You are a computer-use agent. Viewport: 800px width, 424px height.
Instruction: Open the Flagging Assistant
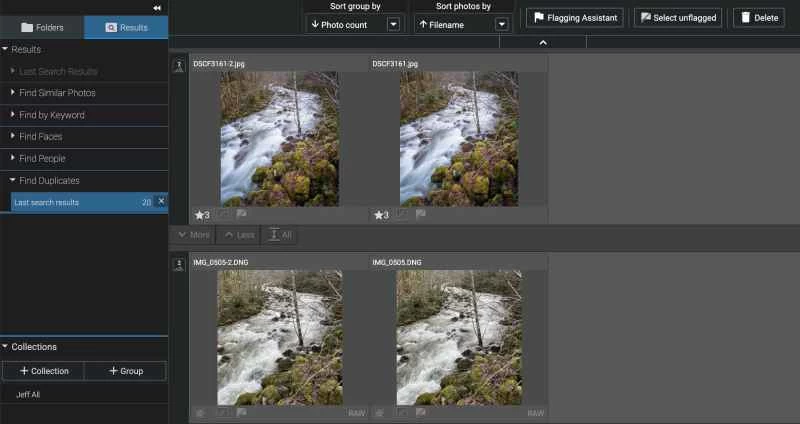pyautogui.click(x=575, y=18)
